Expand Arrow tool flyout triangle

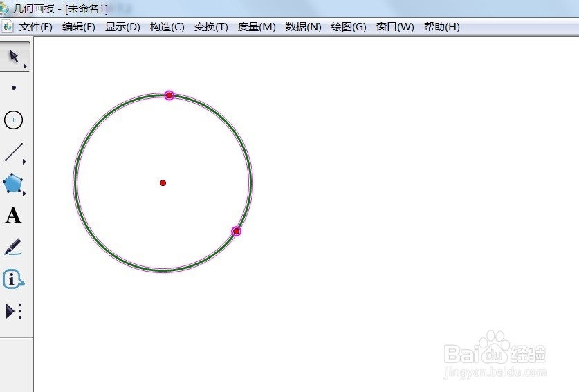click(25, 66)
